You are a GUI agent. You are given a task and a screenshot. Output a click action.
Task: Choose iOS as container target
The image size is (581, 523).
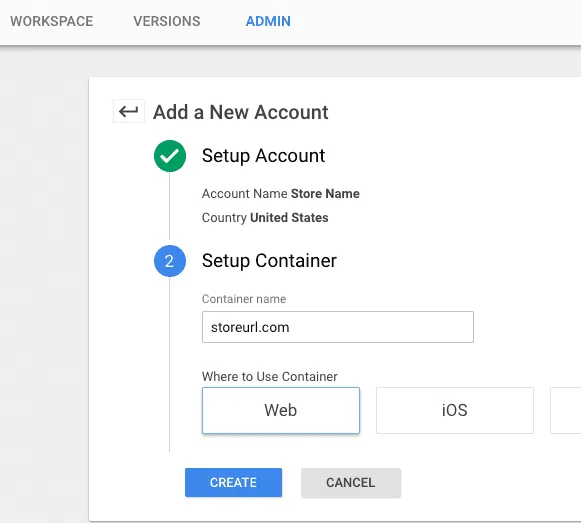pos(455,410)
